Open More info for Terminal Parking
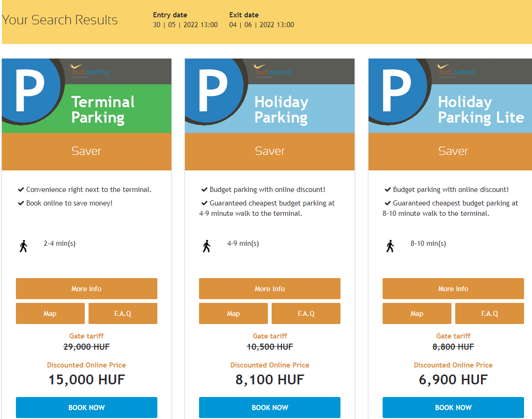 pyautogui.click(x=86, y=289)
